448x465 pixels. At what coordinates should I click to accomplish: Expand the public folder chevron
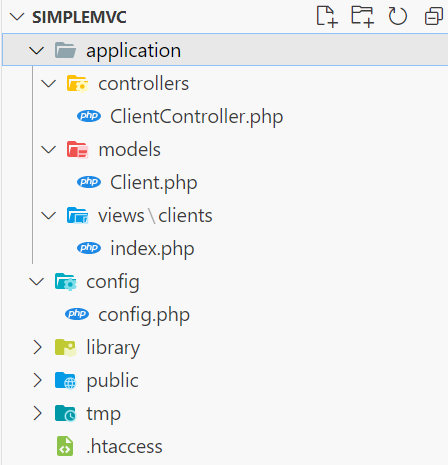[x=37, y=380]
